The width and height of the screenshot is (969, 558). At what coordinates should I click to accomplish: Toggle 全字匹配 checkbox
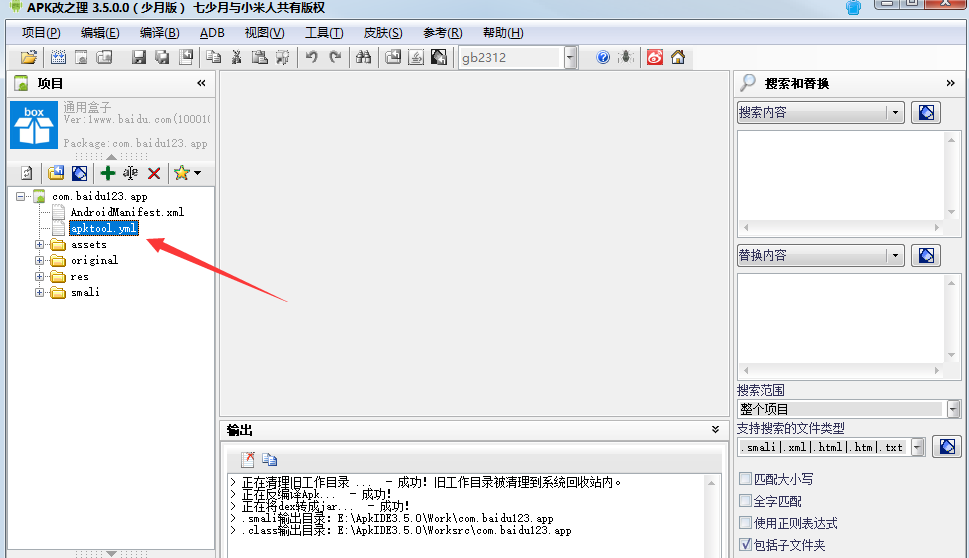click(x=746, y=501)
